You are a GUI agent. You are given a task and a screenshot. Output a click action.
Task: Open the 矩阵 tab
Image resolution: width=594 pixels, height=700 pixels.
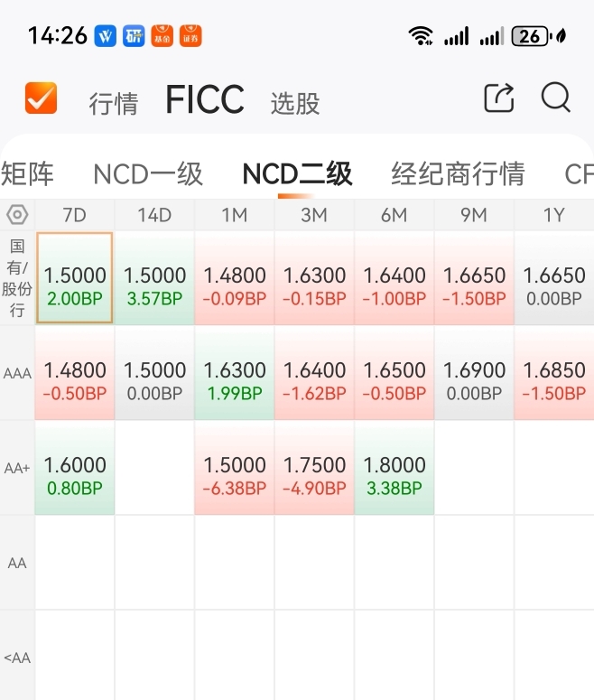[28, 173]
